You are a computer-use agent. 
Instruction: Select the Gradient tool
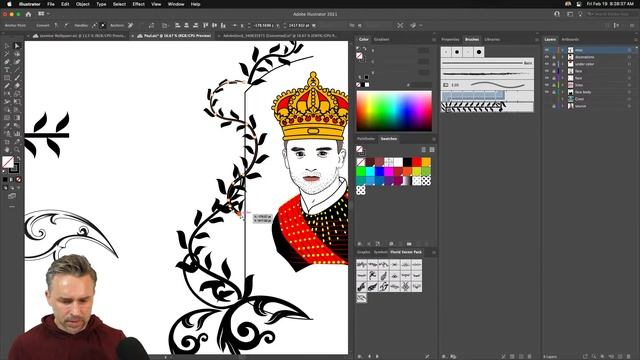(x=17, y=118)
